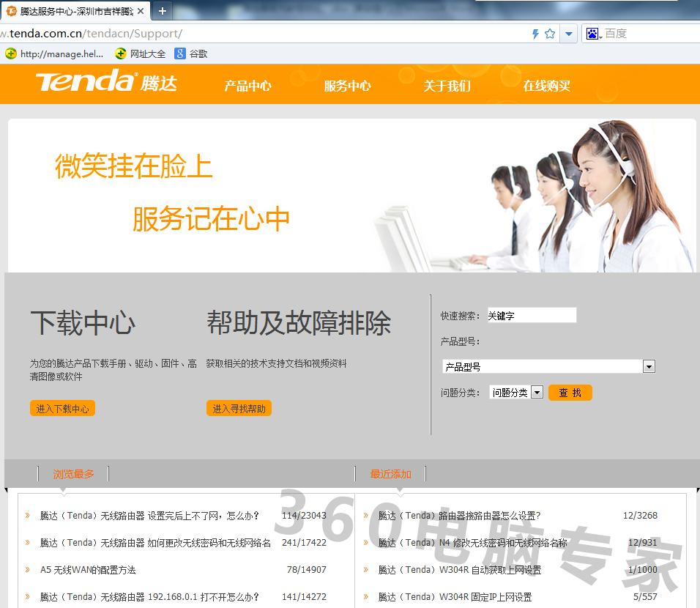Click view count 78/14907
Viewport: 700px width, 608px height.
306,570
